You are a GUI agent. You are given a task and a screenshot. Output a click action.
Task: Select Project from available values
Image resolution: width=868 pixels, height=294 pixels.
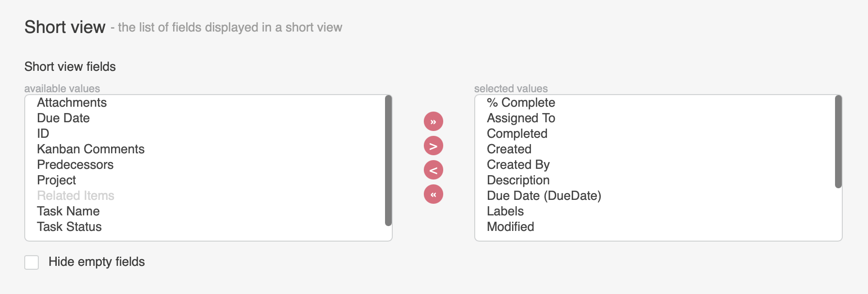click(56, 180)
